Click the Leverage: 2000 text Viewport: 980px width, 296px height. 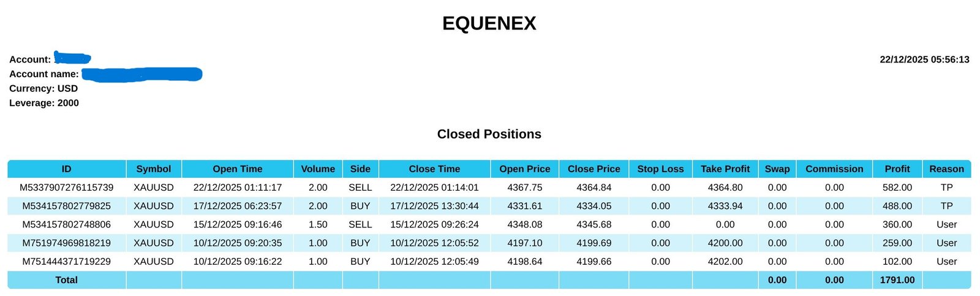(x=44, y=103)
